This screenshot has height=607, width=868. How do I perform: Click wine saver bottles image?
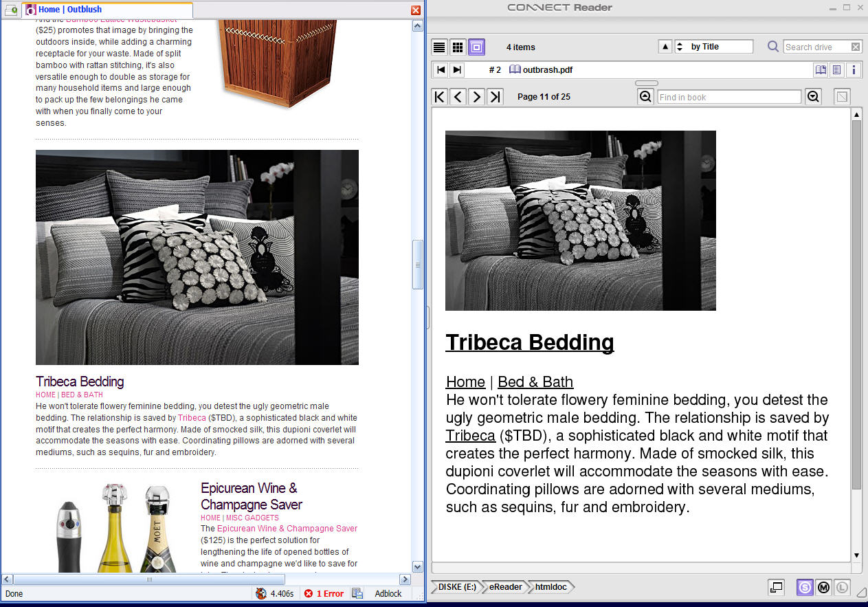pos(117,527)
